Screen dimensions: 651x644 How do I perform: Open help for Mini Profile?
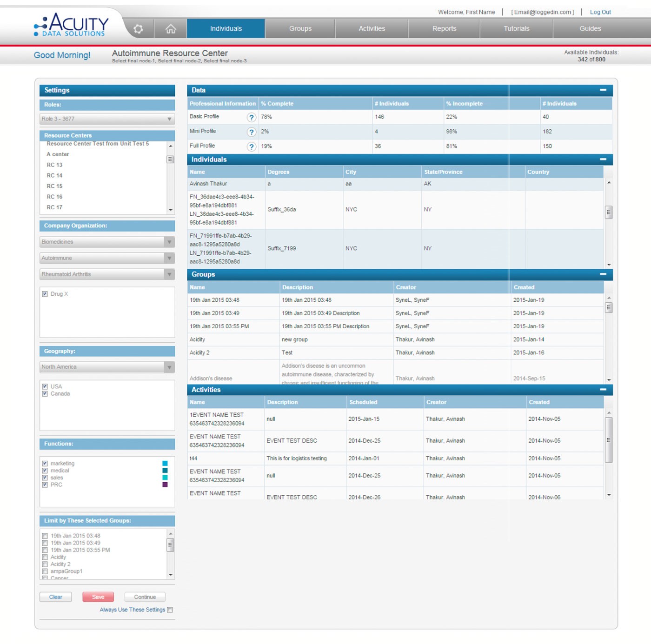252,132
